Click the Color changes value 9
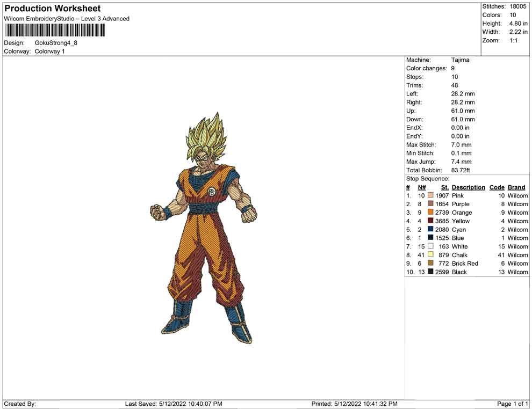This screenshot has height=409, width=532. (452, 69)
